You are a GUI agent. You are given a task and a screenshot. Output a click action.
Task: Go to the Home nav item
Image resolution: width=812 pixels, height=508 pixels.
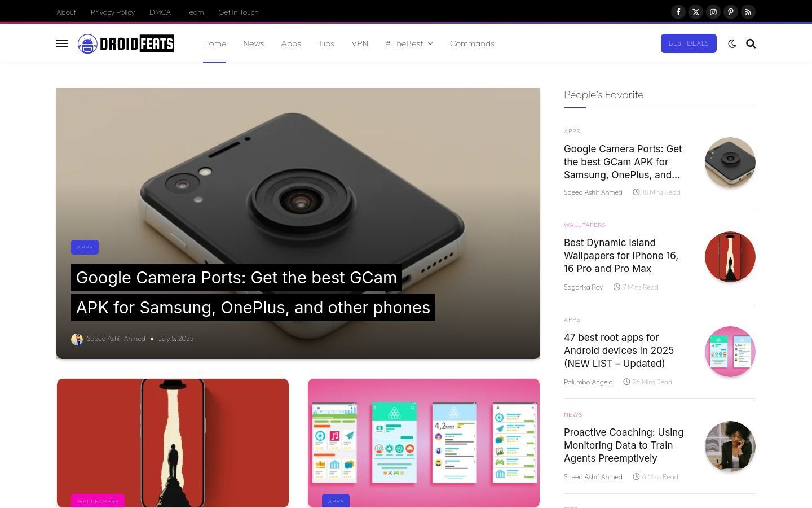tap(214, 43)
